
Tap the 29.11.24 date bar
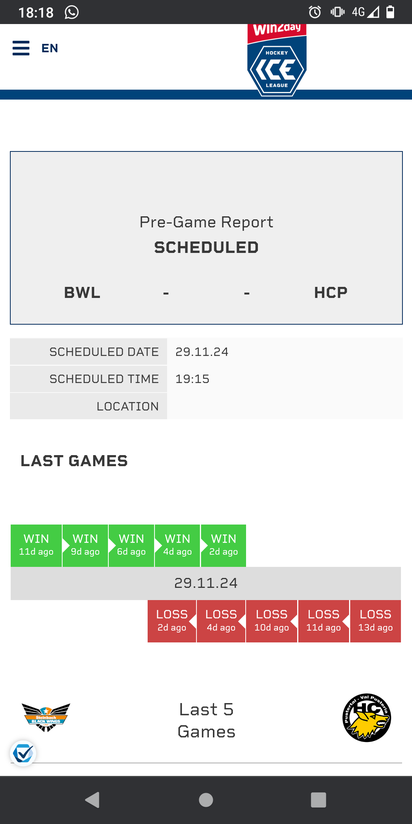(206, 583)
